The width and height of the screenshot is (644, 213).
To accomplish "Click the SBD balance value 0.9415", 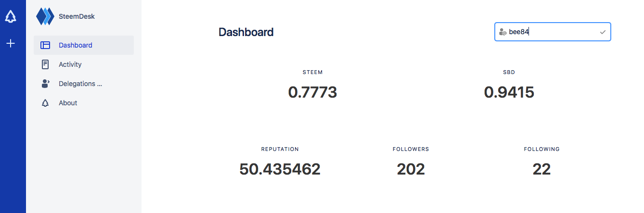I will point(509,92).
